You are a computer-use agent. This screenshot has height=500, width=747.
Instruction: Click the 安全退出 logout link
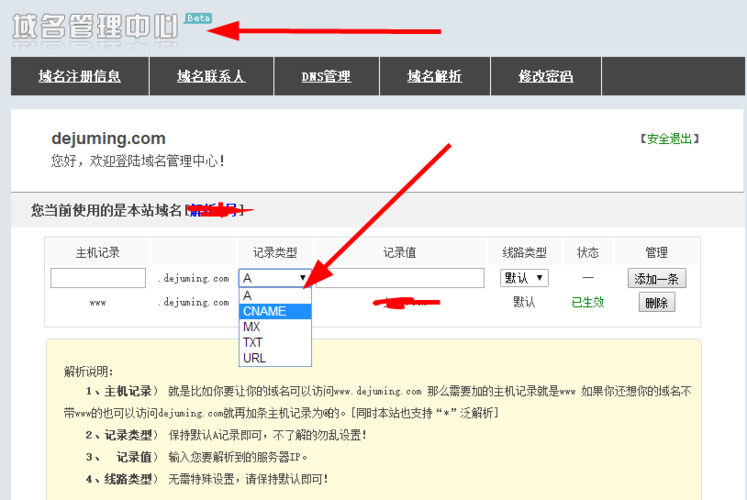point(669,139)
